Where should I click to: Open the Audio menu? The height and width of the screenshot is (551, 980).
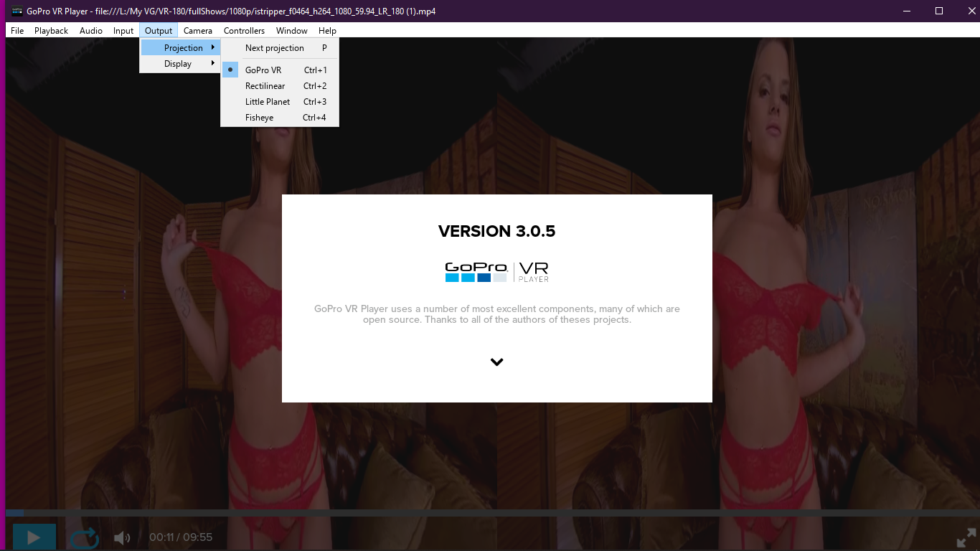pyautogui.click(x=91, y=31)
